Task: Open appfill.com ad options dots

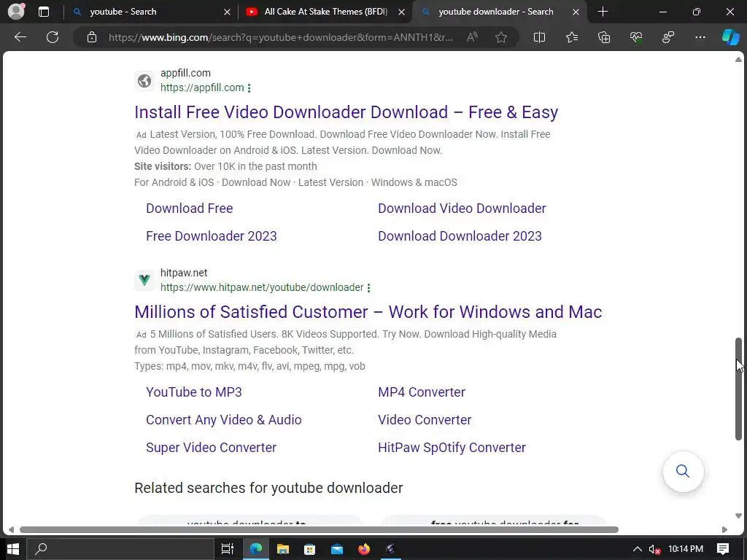Action: (x=249, y=87)
